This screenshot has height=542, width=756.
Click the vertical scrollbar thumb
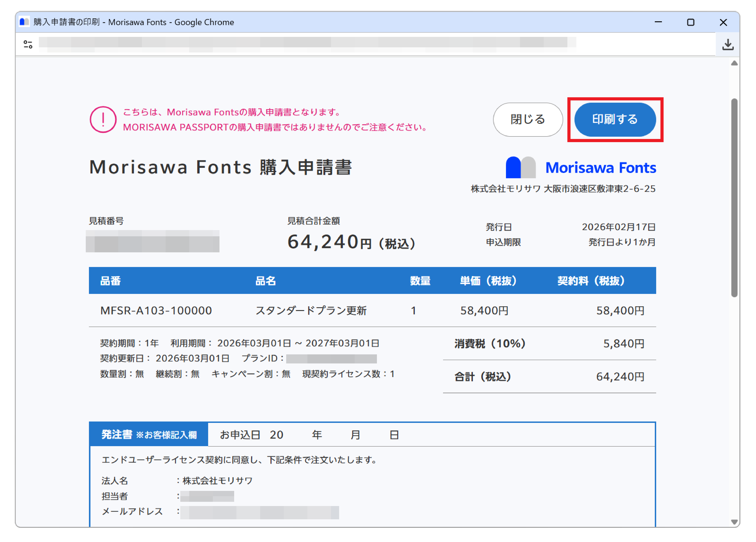(x=734, y=198)
